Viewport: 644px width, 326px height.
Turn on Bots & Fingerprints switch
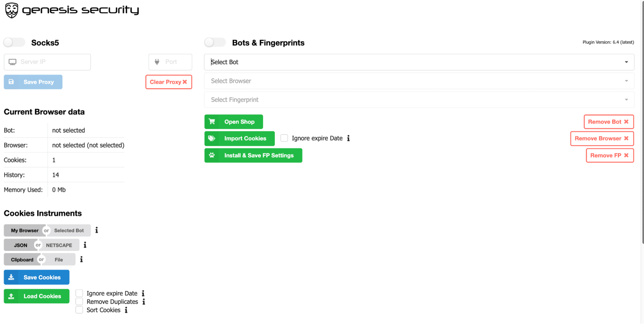pos(215,42)
